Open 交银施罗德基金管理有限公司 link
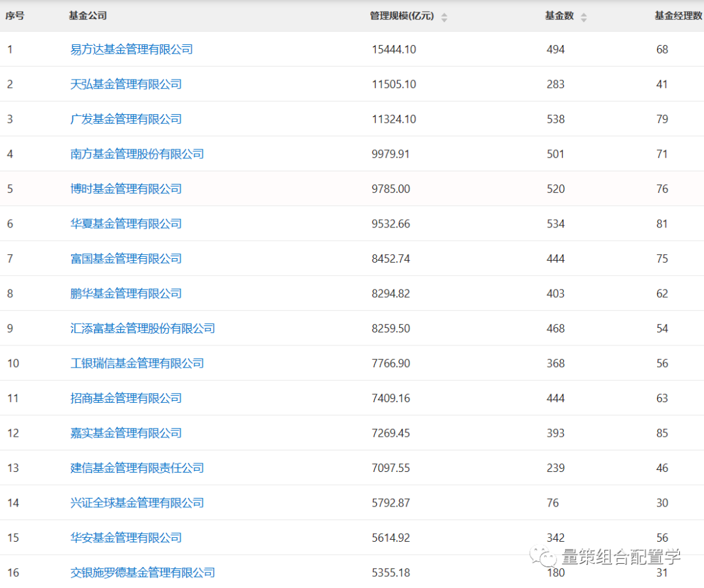704x588 pixels. coord(143,573)
